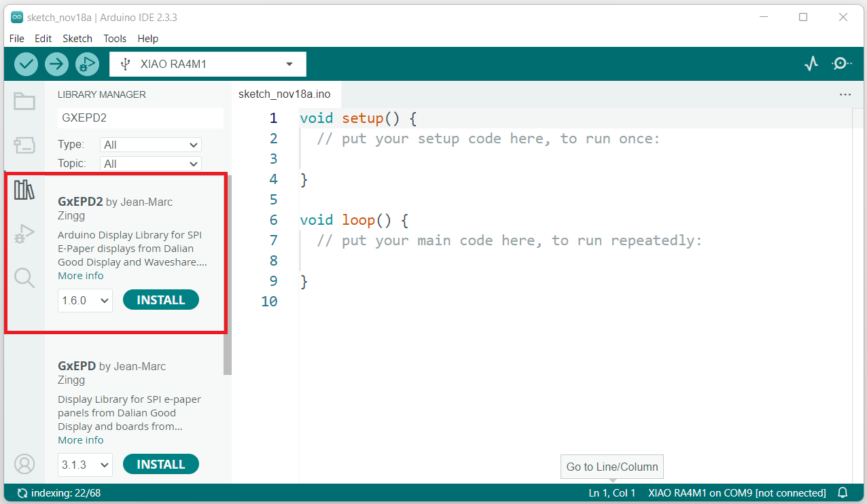
Task: Click the GxEPD library title
Action: pos(77,366)
